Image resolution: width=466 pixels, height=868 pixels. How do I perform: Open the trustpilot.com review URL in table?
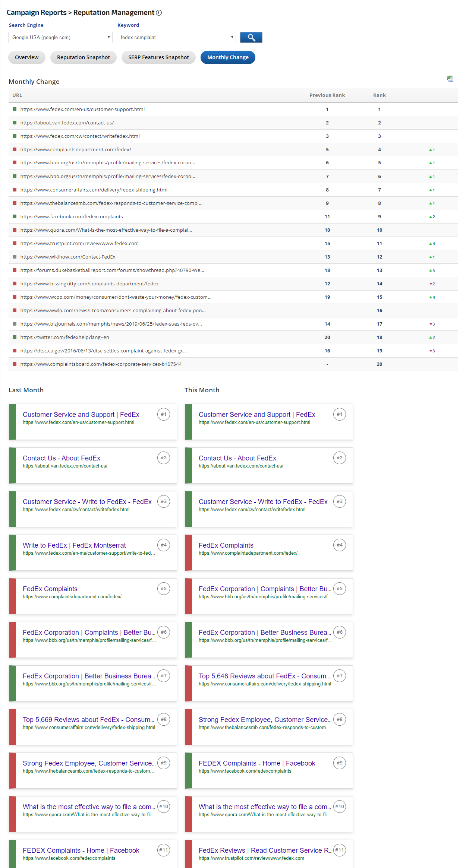click(79, 244)
